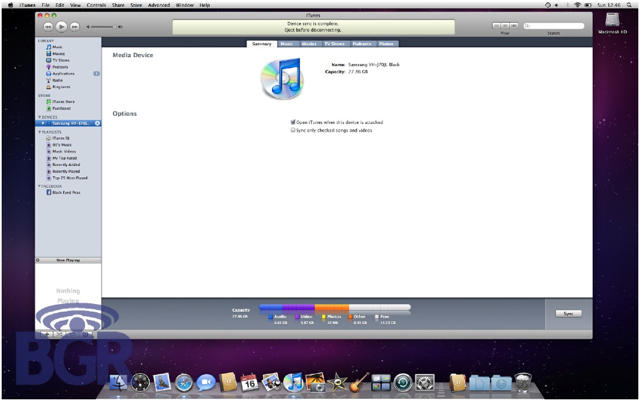Open Movies in the sidebar
640x401 pixels.
pyautogui.click(x=57, y=53)
